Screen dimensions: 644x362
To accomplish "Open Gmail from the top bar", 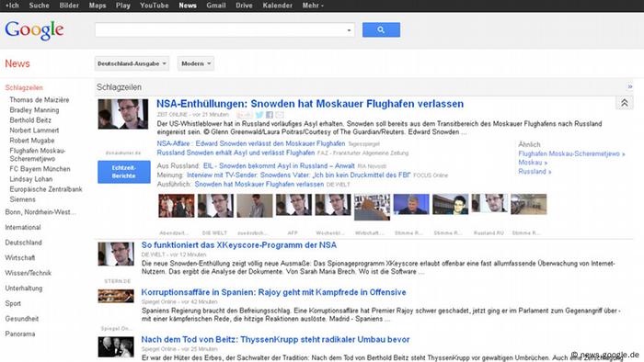I will [216, 6].
